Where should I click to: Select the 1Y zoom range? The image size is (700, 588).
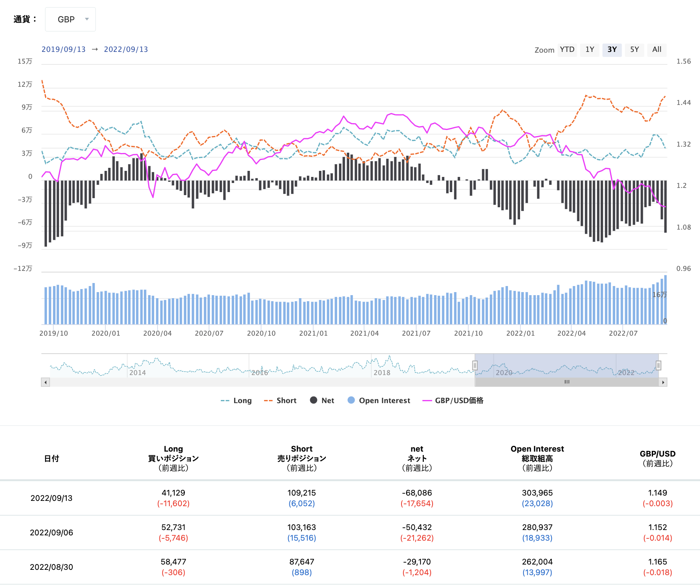tap(590, 50)
